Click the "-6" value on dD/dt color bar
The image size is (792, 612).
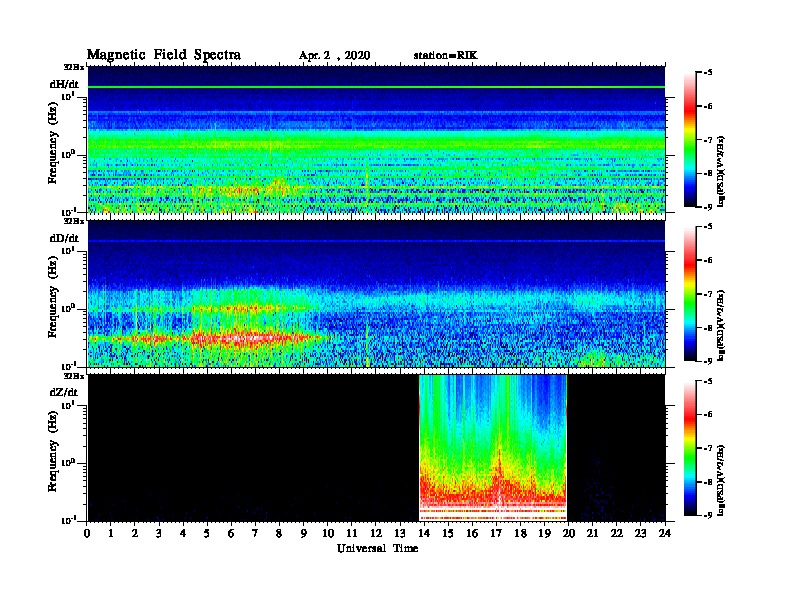pyautogui.click(x=708, y=261)
